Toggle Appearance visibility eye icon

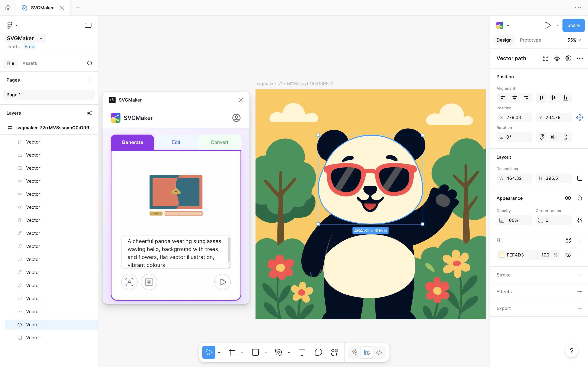[568, 198]
